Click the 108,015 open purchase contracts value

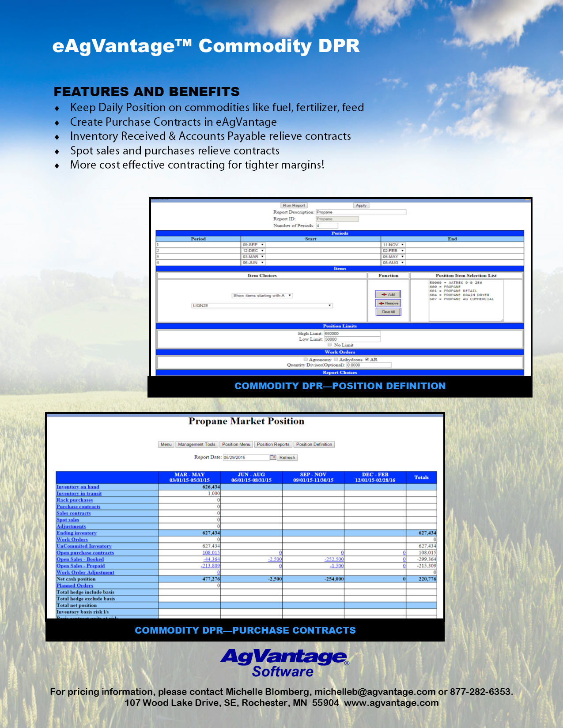tap(211, 553)
